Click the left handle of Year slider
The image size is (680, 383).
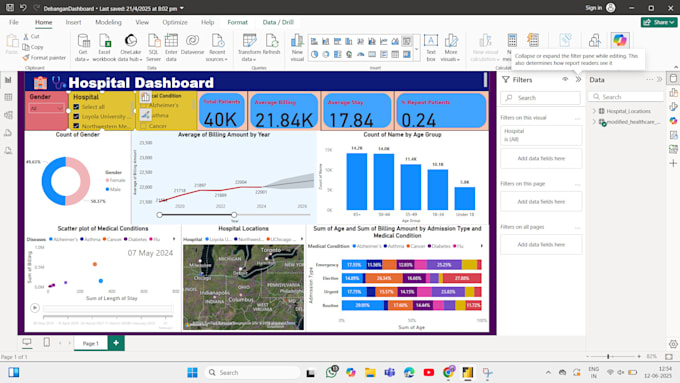(160, 215)
